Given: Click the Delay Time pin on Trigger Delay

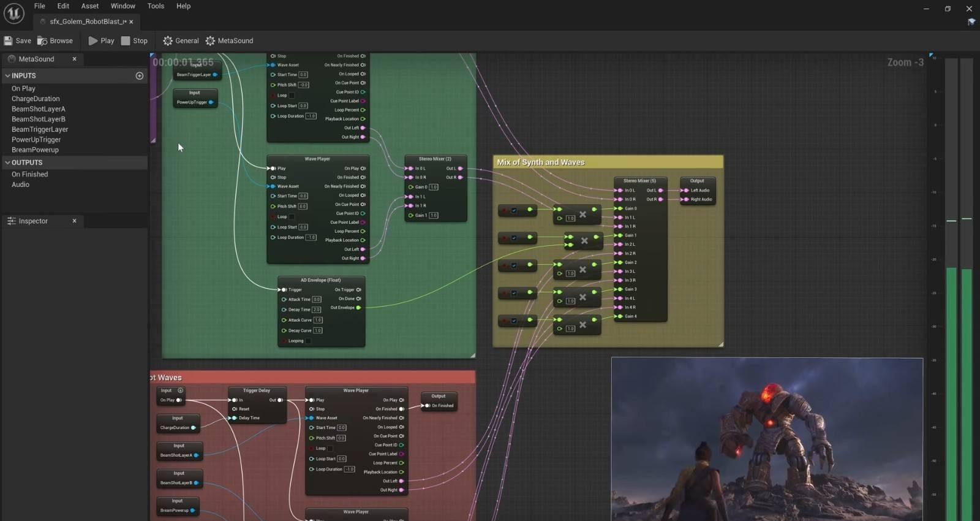Looking at the screenshot, I should click(x=234, y=418).
